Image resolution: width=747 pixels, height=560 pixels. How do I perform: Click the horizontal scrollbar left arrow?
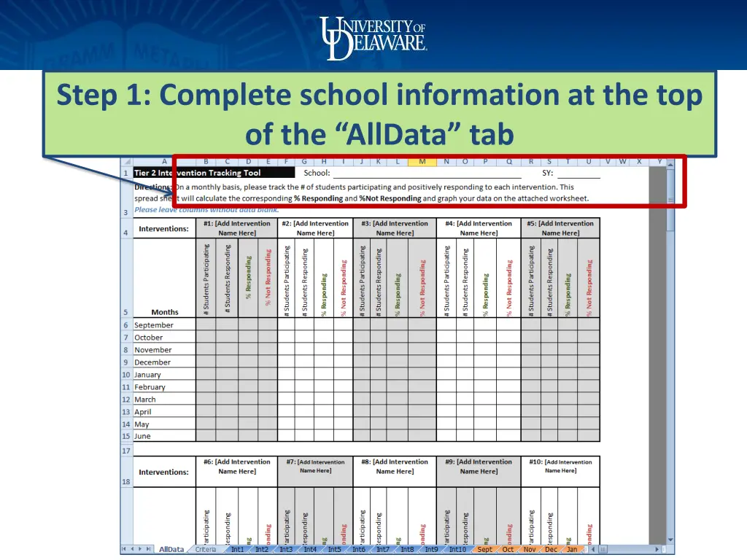593,549
